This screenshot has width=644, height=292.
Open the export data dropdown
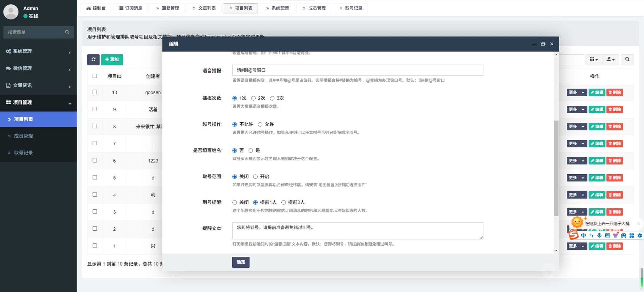[x=610, y=59]
